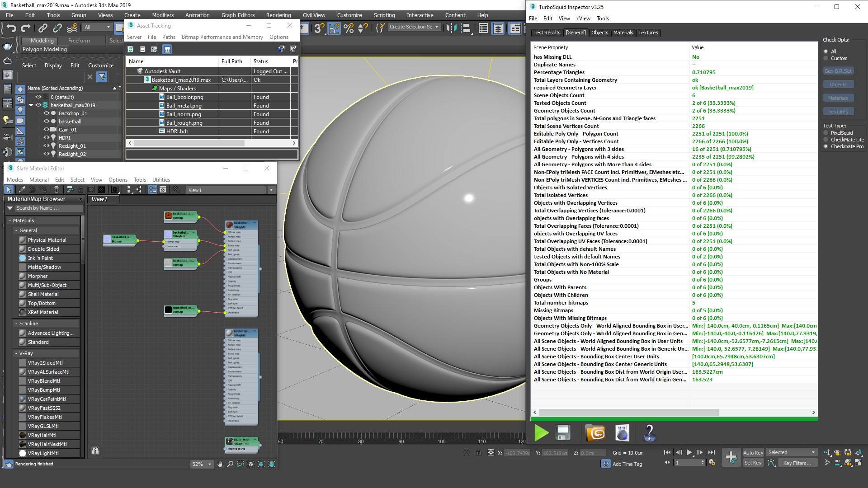Screen dimensions: 868x488
Task: Switch to the Objects tab in Inspector
Action: [599, 33]
